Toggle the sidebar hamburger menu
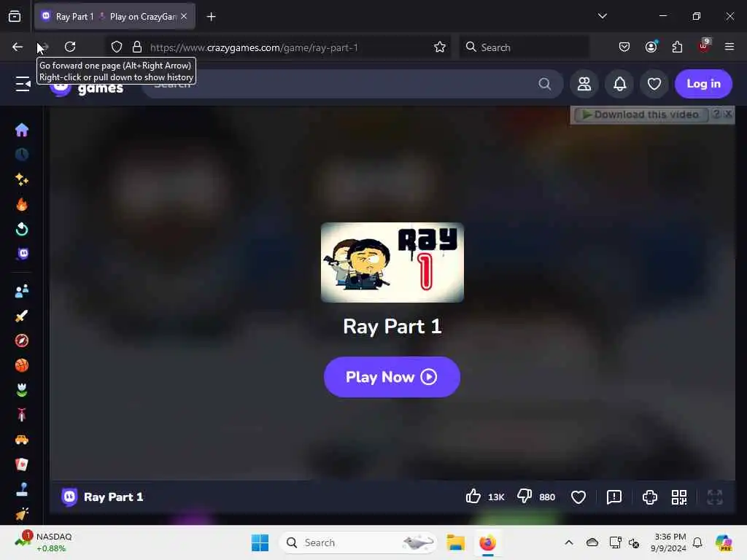Image resolution: width=747 pixels, height=560 pixels. tap(23, 84)
